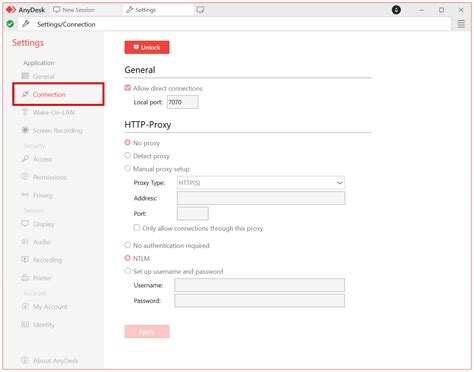This screenshot has height=372, width=474.
Task: Click the wrench icon beside address bar
Action: click(x=26, y=24)
